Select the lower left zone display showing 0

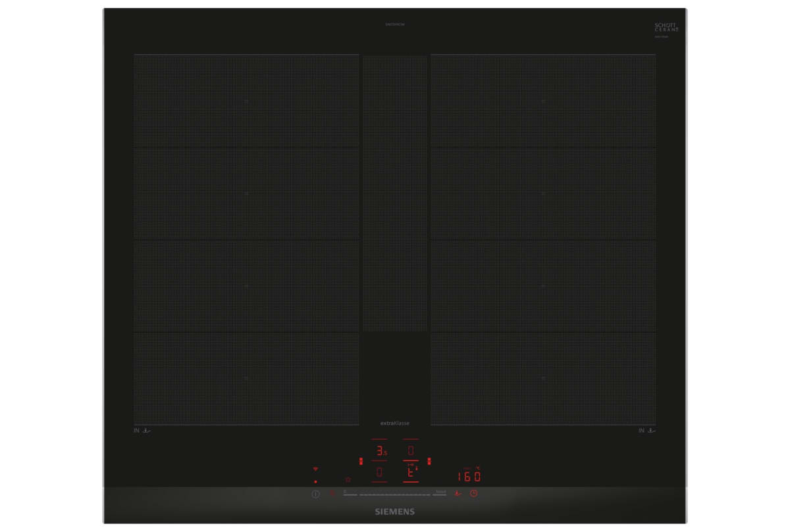click(x=380, y=472)
